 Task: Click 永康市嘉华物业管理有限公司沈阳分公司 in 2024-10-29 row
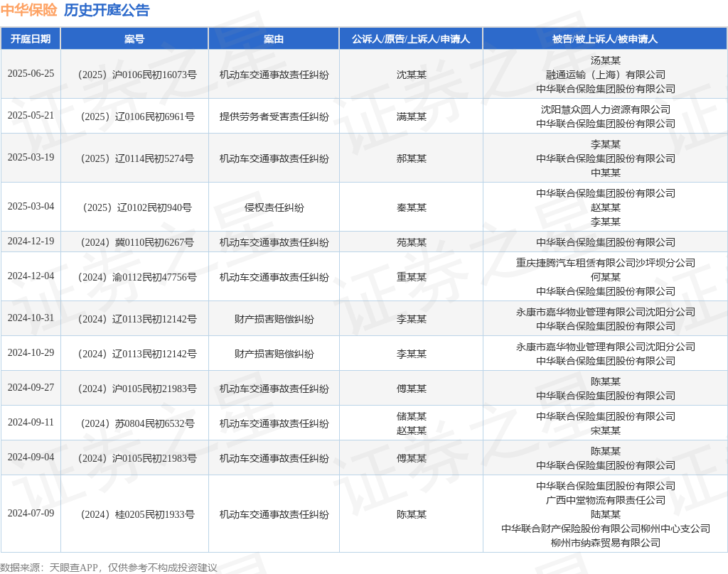(x=606, y=347)
